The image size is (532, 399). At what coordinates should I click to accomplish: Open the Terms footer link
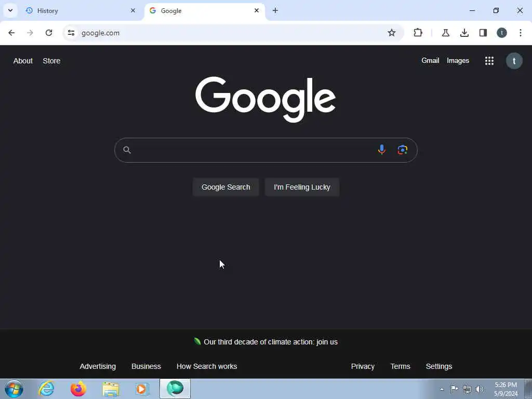pyautogui.click(x=401, y=366)
